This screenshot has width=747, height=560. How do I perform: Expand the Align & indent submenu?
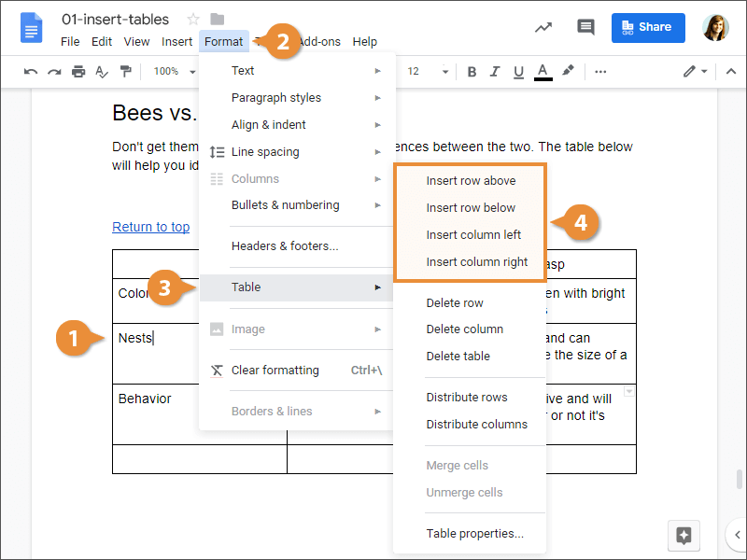[x=297, y=125]
